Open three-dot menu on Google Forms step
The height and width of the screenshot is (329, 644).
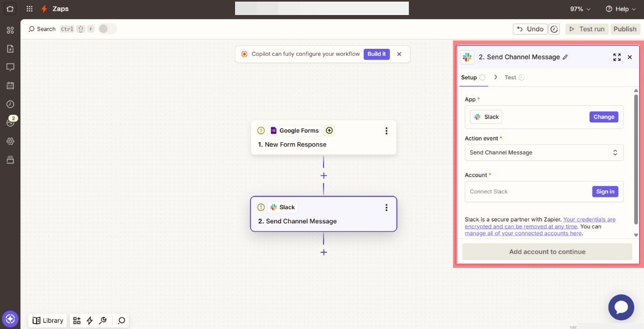pyautogui.click(x=386, y=131)
